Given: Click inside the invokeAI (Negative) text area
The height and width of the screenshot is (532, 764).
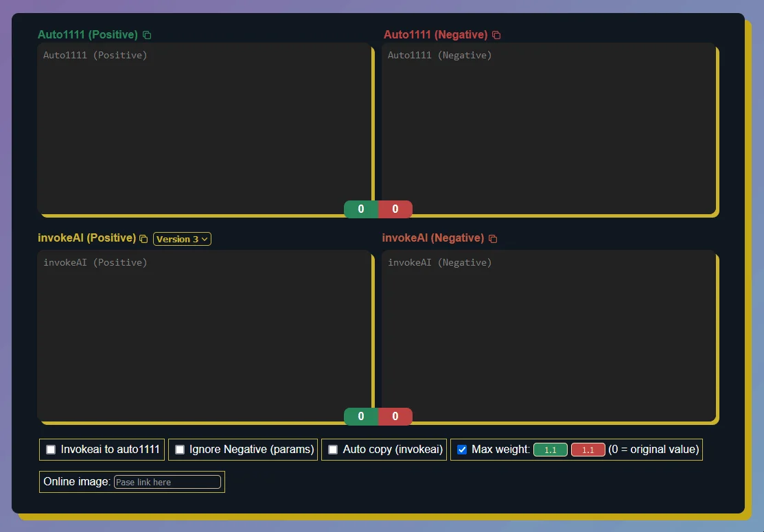Looking at the screenshot, I should pos(548,336).
